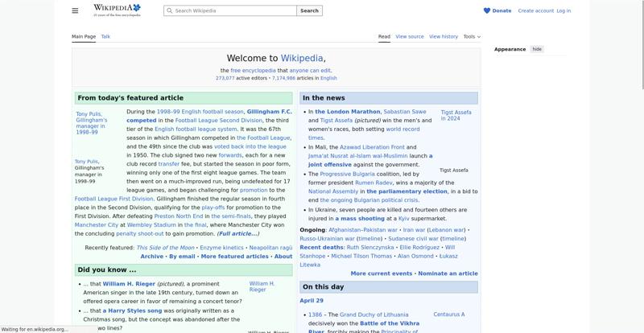Open the London Marathon news link
The image size is (644, 333).
click(x=347, y=112)
